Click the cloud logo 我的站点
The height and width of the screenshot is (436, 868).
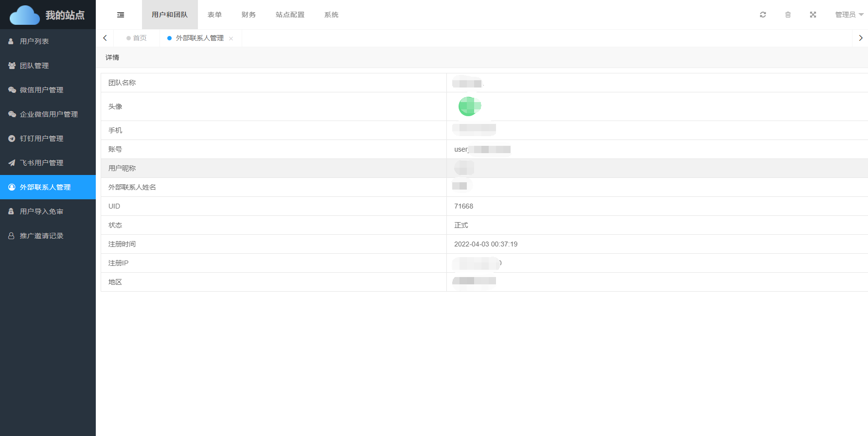point(47,15)
